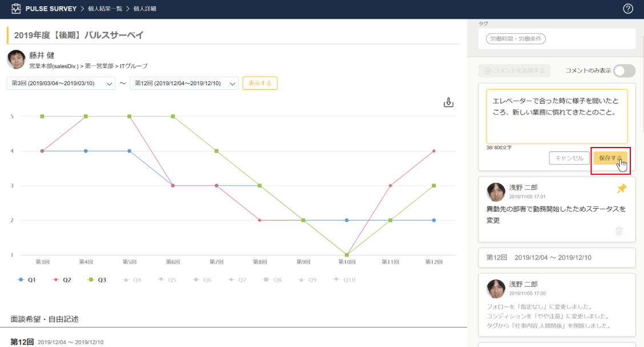Image resolution: width=644 pixels, height=347 pixels.
Task: Click the 表示する button
Action: click(x=260, y=83)
